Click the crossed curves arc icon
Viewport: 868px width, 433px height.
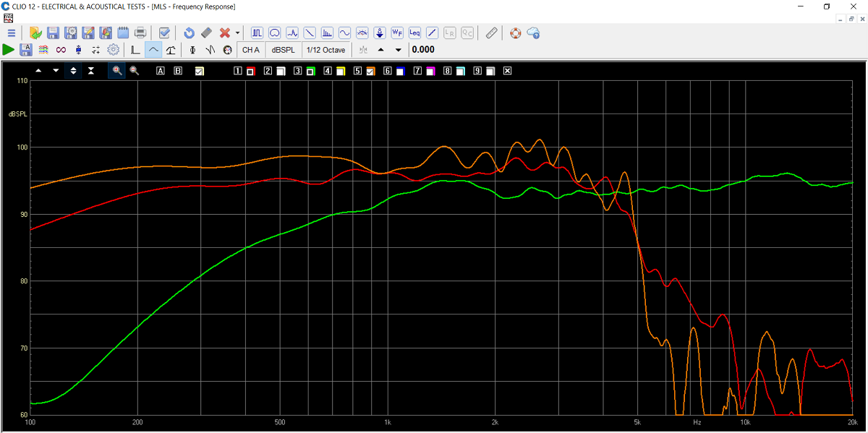click(362, 33)
